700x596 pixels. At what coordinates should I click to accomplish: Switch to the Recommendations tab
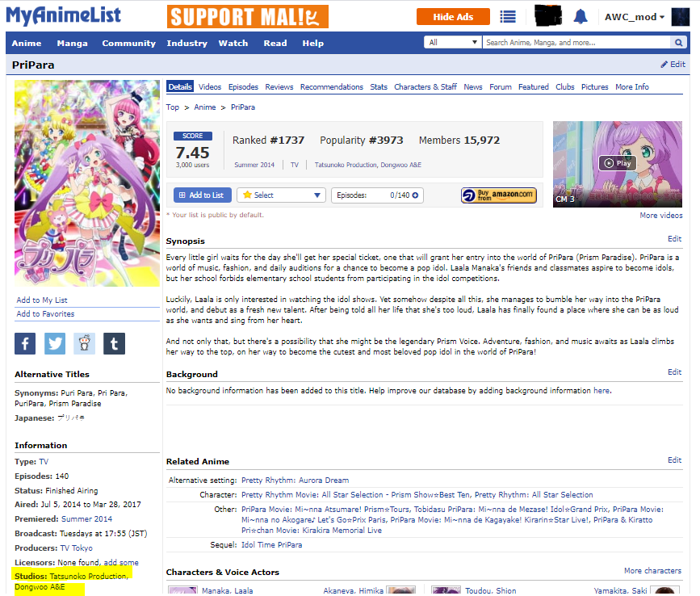pos(332,86)
